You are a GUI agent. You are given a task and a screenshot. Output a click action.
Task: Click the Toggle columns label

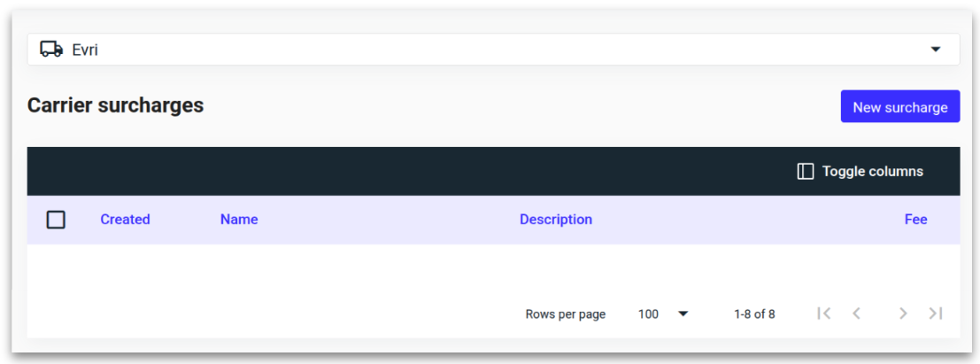(x=872, y=172)
